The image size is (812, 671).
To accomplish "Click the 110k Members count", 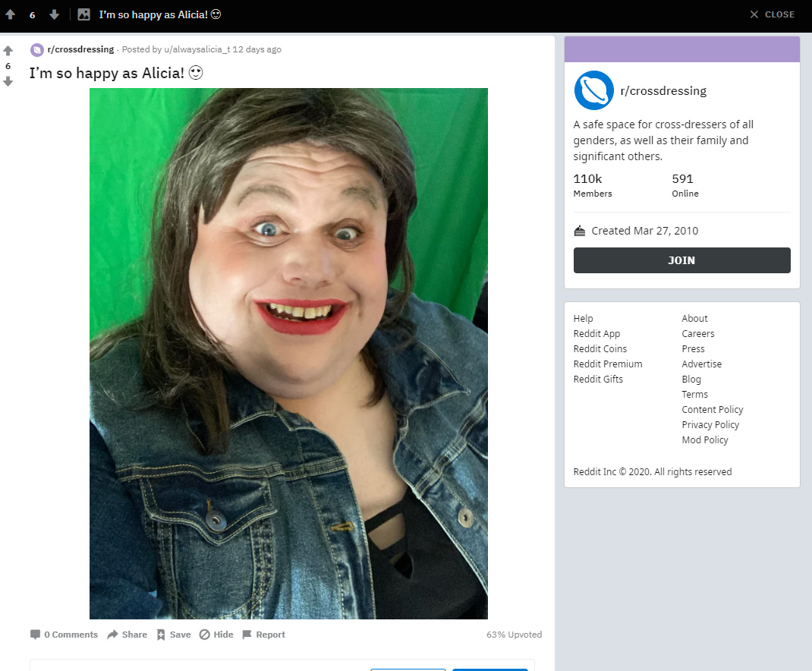I will pos(593,185).
